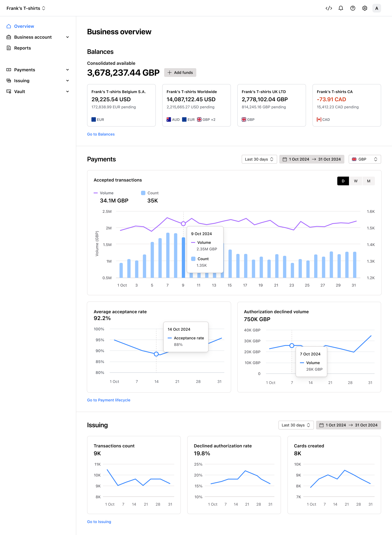Click the Payments sidebar icon

(9, 70)
